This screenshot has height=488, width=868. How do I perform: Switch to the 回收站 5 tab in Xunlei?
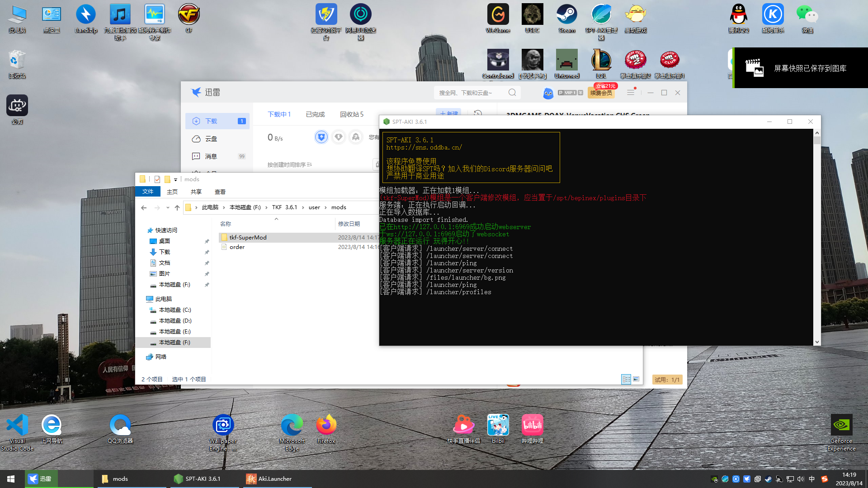pos(352,114)
